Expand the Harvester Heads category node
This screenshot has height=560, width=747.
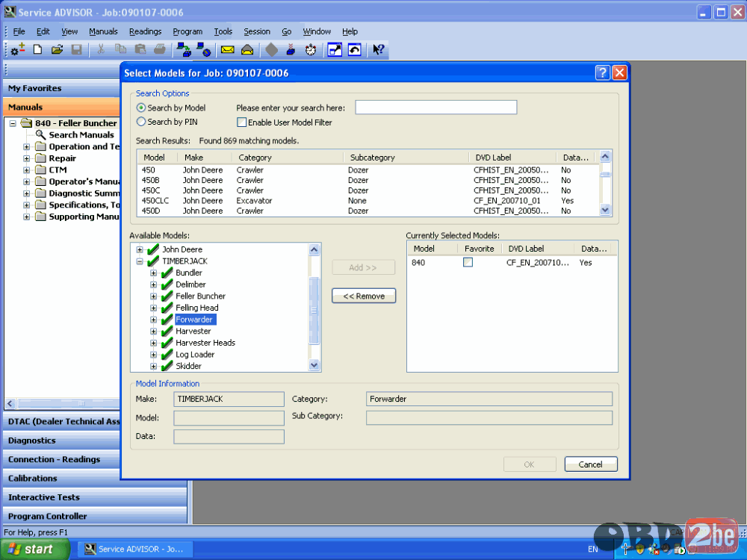pyautogui.click(x=153, y=343)
